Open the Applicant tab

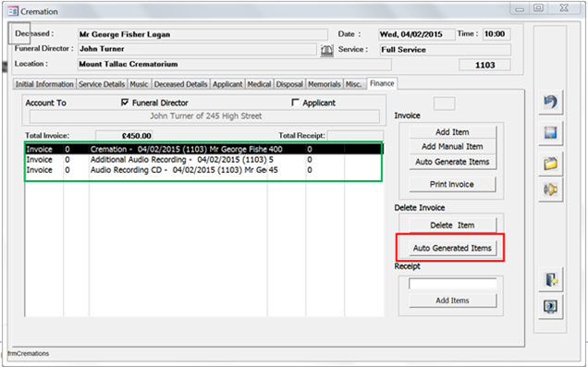coord(227,84)
